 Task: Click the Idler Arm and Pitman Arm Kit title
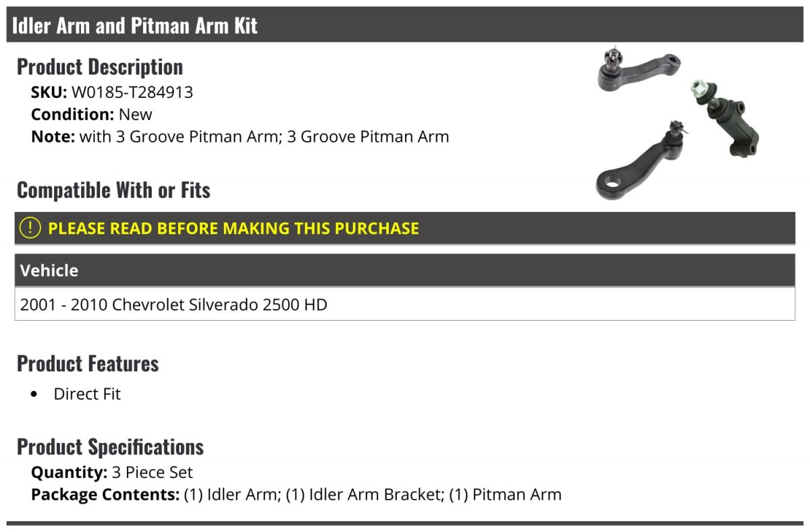(135, 25)
